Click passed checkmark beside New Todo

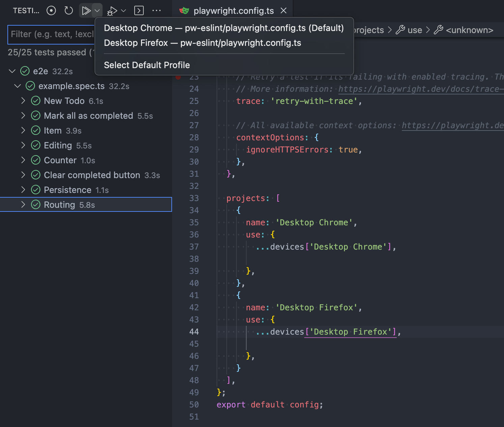(36, 101)
